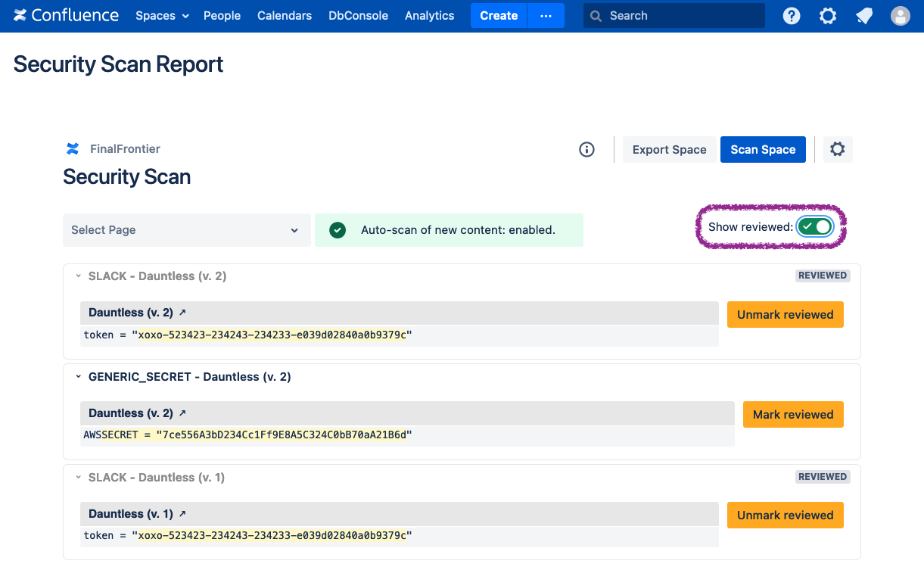Open scan settings gear next to Scan Space

[837, 150]
